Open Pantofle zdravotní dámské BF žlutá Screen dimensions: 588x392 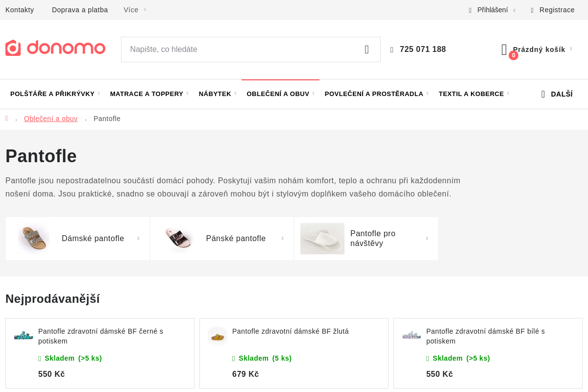[290, 331]
